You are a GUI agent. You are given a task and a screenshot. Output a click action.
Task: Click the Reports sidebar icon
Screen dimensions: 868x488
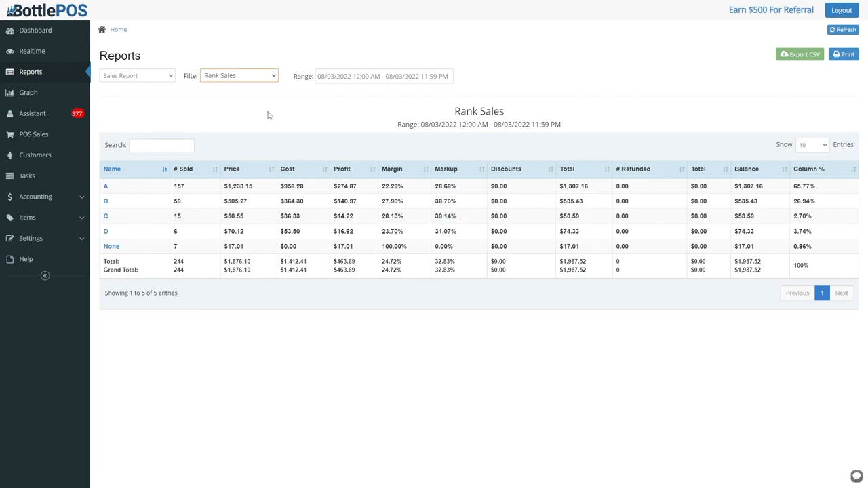(x=9, y=72)
